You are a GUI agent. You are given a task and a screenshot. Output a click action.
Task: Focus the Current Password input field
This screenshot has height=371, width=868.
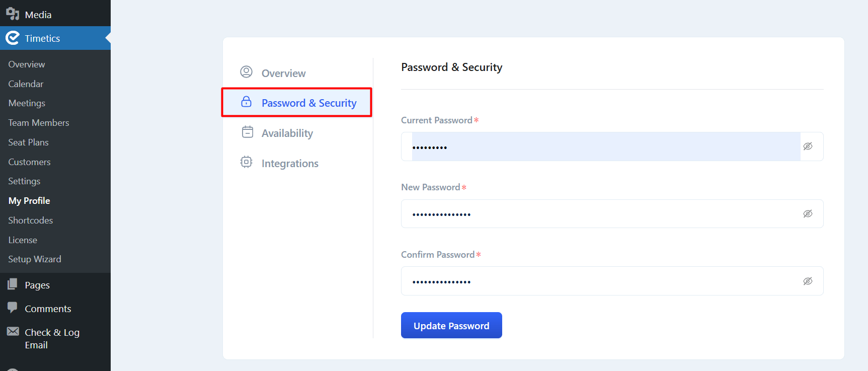pos(606,146)
